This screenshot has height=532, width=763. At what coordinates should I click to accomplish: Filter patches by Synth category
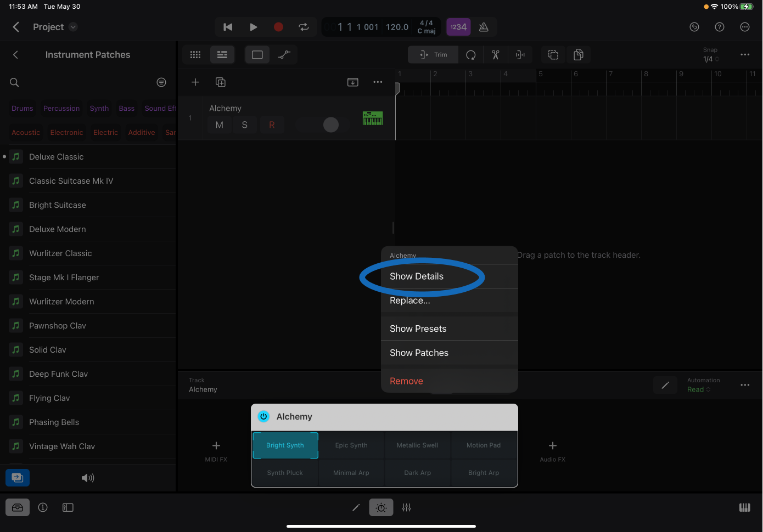coord(99,109)
